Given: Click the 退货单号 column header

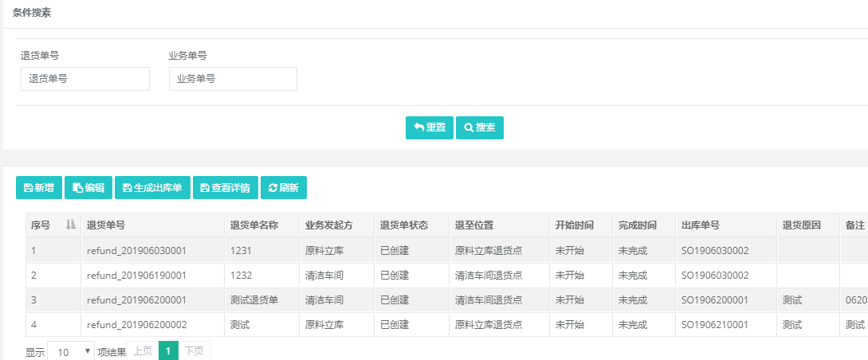Looking at the screenshot, I should click(x=153, y=225).
